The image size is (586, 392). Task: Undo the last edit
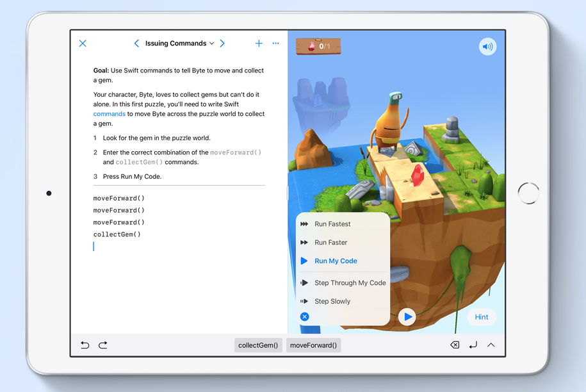85,345
